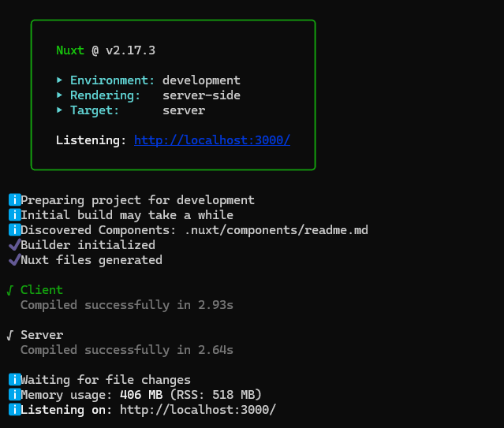The height and width of the screenshot is (428, 504).
Task: Click info icon beside Waiting for file changes
Action: [x=13, y=380]
